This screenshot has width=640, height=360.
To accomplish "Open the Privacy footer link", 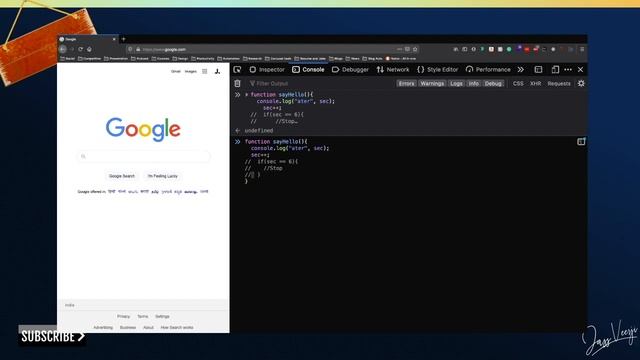I will pyautogui.click(x=123, y=316).
